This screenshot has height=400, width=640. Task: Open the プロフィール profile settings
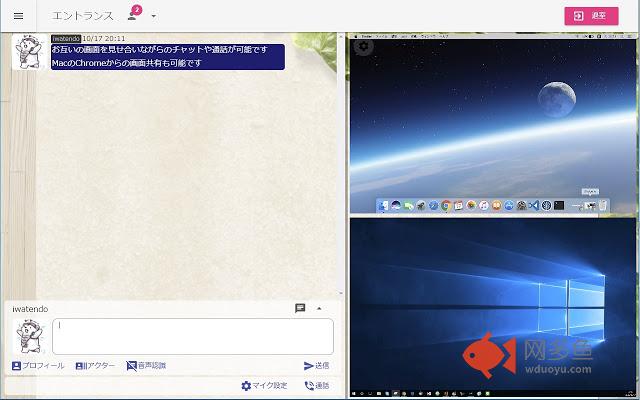tap(38, 366)
